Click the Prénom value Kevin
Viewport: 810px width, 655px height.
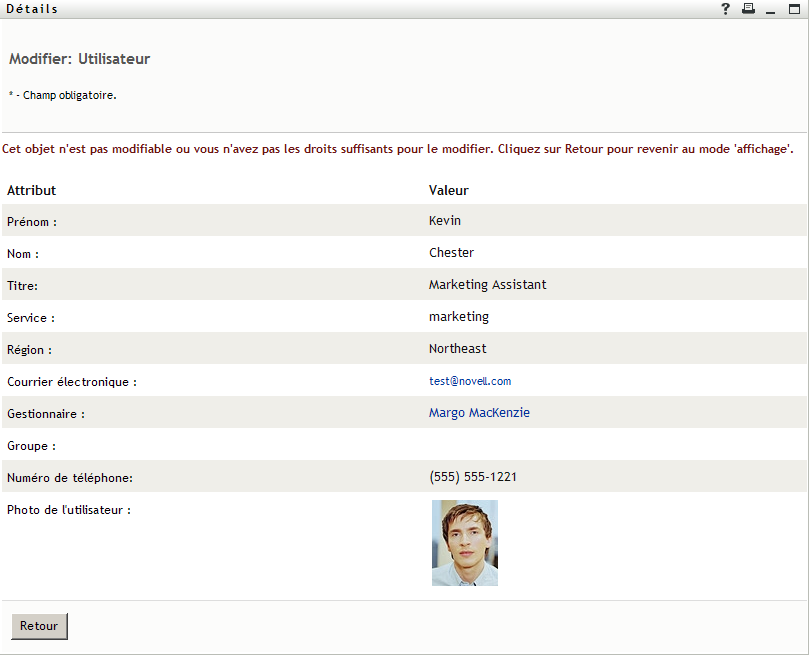445,221
